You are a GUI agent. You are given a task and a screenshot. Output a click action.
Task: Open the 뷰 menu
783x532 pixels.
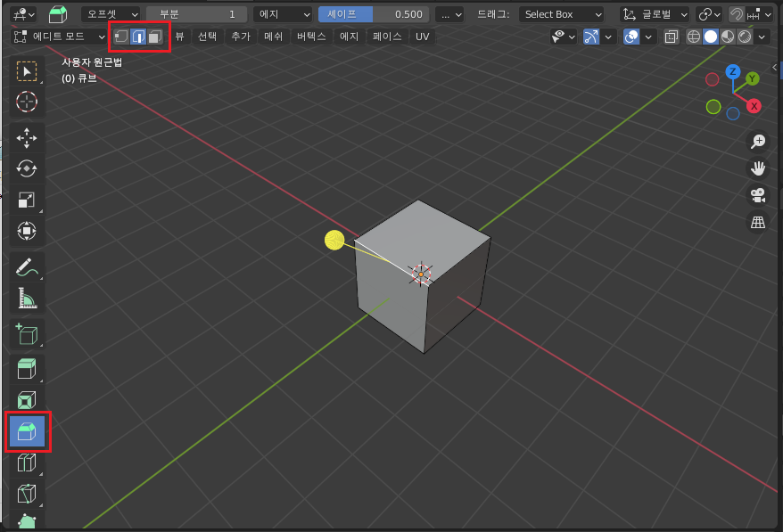coord(180,37)
